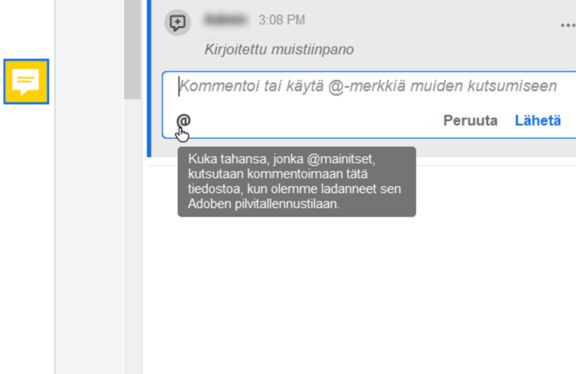This screenshot has height=374, width=576.
Task: Click the 3:08 PM timestamp
Action: [x=282, y=20]
